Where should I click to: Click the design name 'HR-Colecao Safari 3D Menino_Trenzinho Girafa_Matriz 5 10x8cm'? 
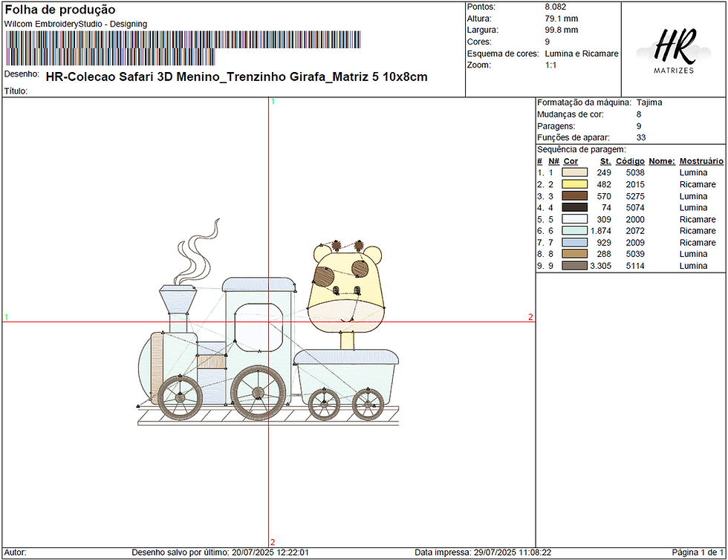tap(236, 76)
